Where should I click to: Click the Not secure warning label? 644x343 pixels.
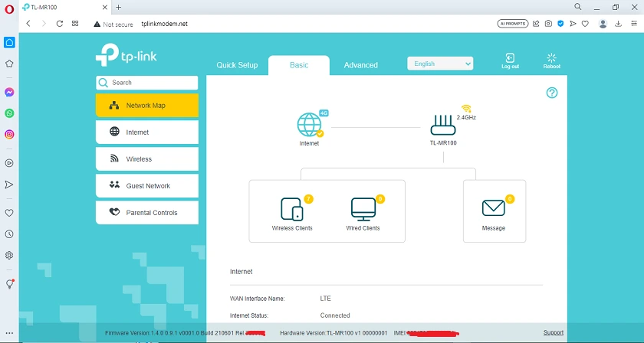click(113, 24)
